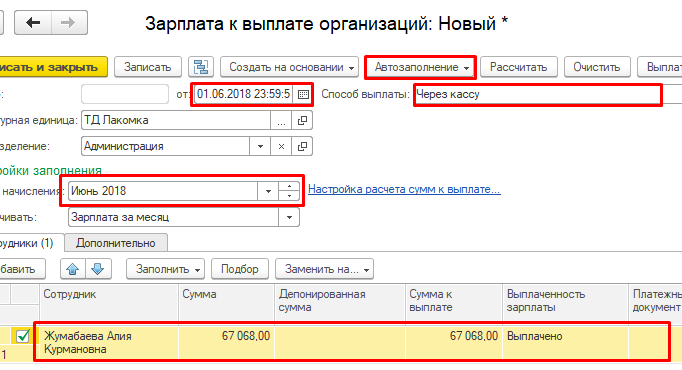The image size is (682, 370).
Task: Click the Рассчитать button
Action: [518, 67]
